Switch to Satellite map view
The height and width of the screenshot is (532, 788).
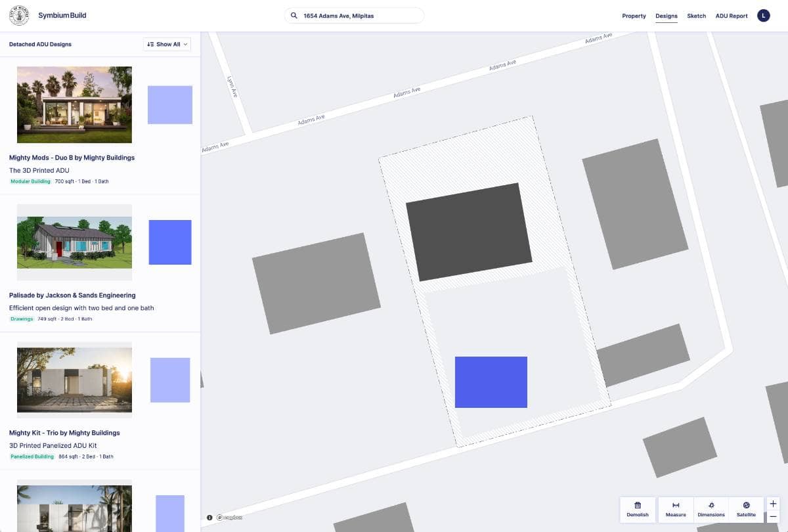click(746, 505)
